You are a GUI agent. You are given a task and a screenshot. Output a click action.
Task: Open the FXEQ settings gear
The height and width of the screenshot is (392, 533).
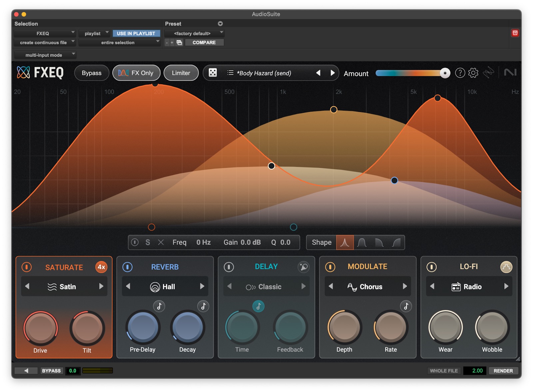pos(473,73)
